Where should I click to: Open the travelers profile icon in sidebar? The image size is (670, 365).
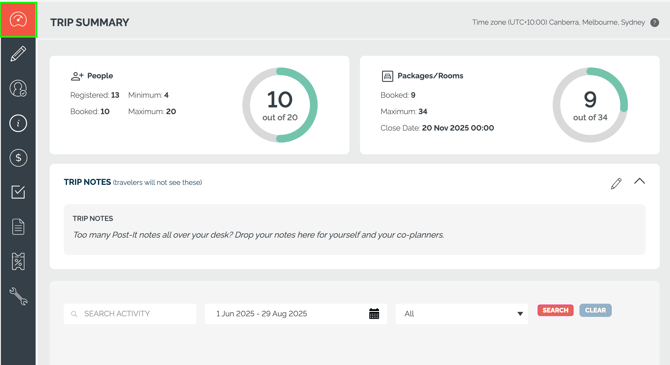(18, 88)
